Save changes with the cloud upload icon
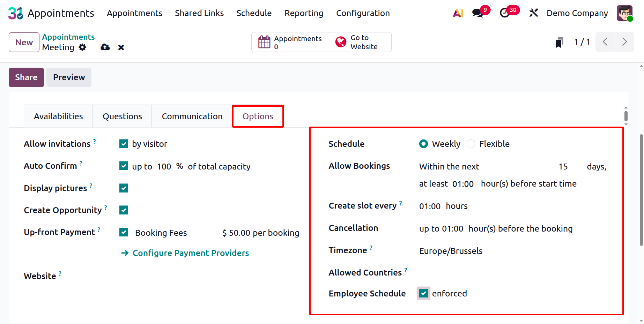Screen dimensions: 644x324 105,47
